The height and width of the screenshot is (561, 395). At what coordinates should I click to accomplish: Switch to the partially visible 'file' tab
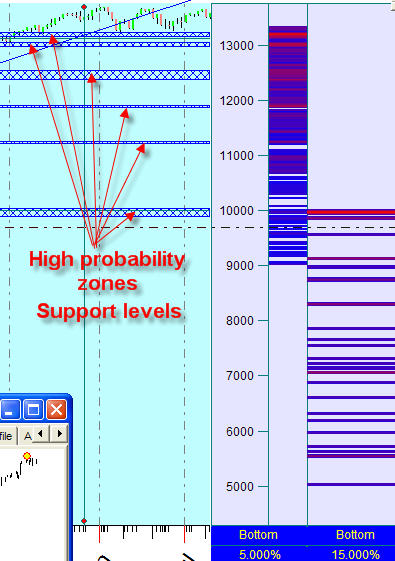click(7, 436)
